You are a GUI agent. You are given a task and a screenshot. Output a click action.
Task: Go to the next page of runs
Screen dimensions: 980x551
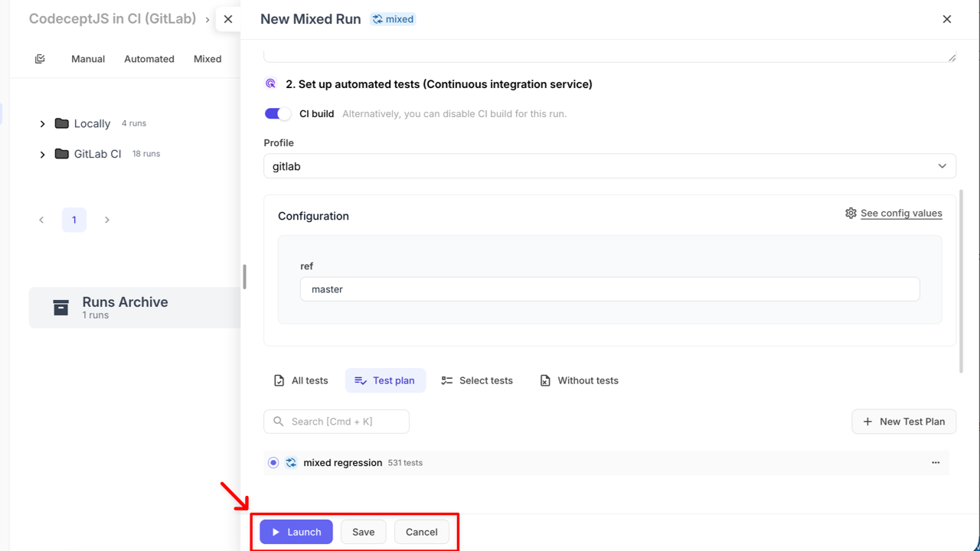coord(107,220)
